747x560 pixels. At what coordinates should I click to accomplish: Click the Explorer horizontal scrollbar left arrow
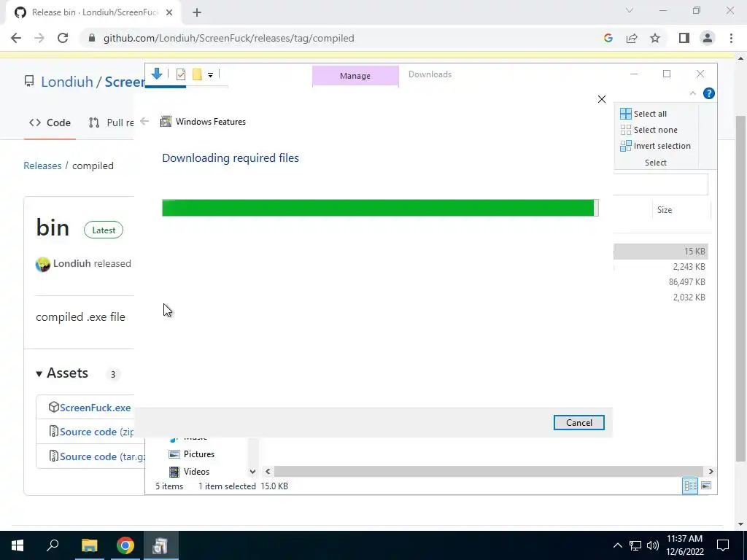coord(268,472)
